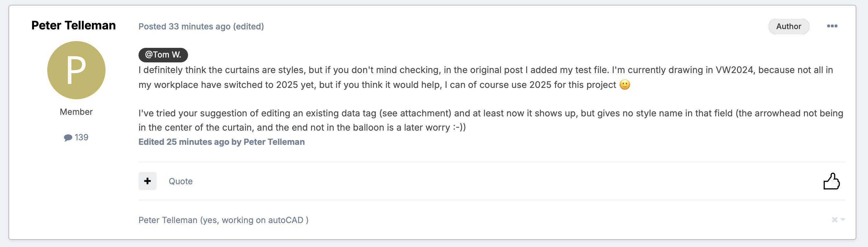The image size is (868, 247).
Task: Hide the signature with the X icon
Action: (834, 220)
